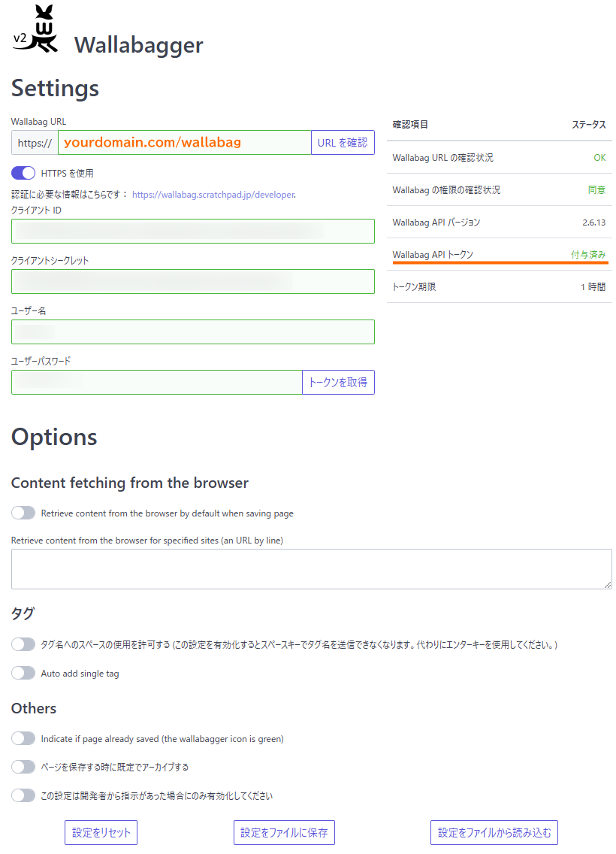616x854 pixels.
Task: Click the Options heading
Action: pyautogui.click(x=54, y=437)
